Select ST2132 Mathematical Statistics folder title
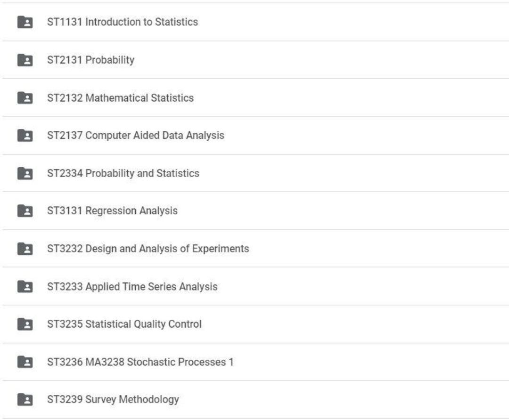Image resolution: width=509 pixels, height=420 pixels. 120,98
